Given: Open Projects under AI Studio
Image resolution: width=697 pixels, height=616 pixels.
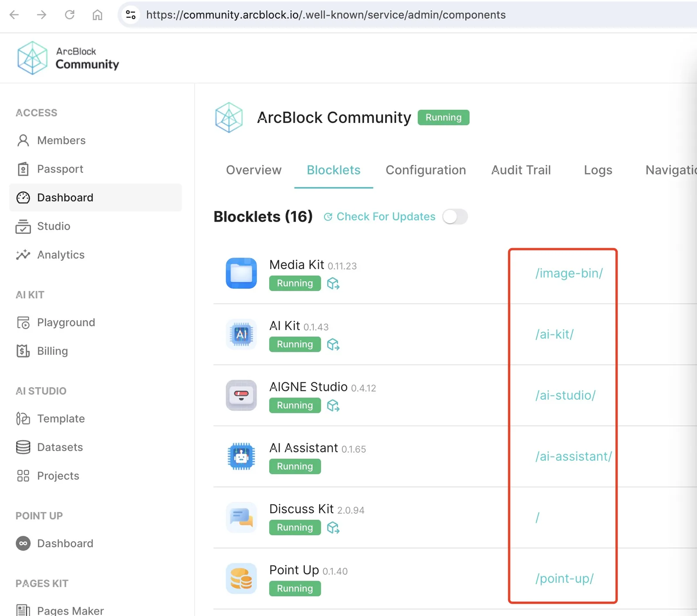Looking at the screenshot, I should point(95,476).
